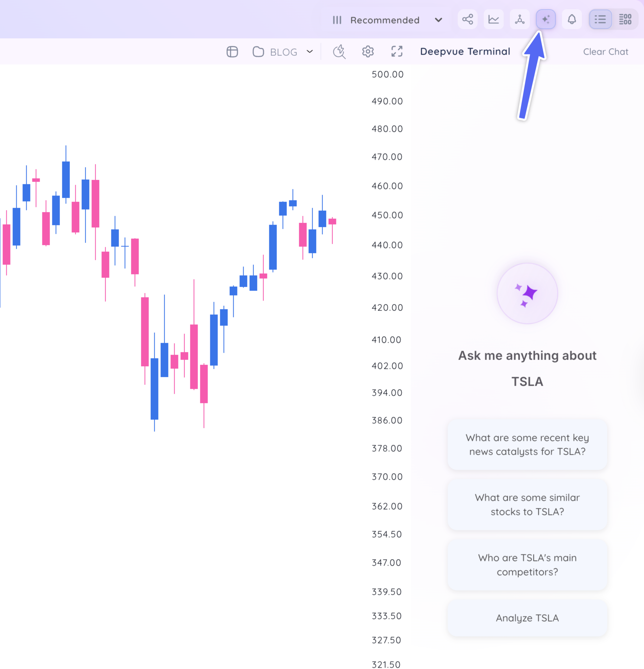This screenshot has height=669, width=644.
Task: Click the fullscreen expand icon
Action: pos(397,52)
